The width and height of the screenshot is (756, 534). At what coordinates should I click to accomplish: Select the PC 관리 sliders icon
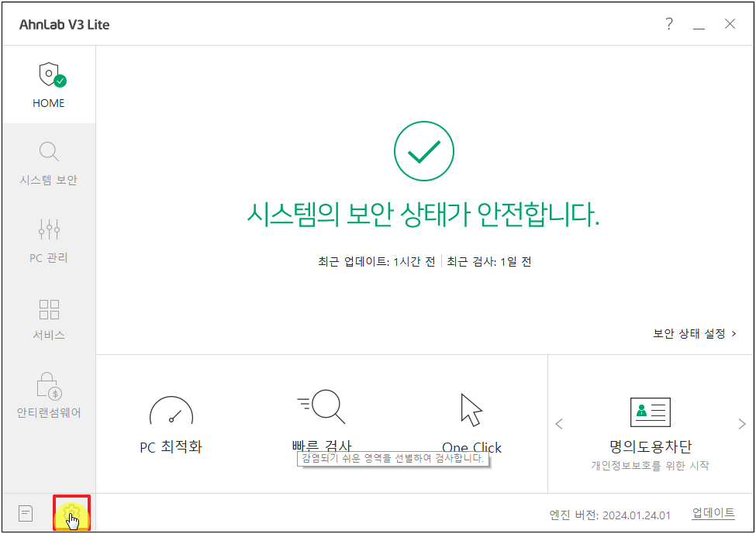click(49, 229)
